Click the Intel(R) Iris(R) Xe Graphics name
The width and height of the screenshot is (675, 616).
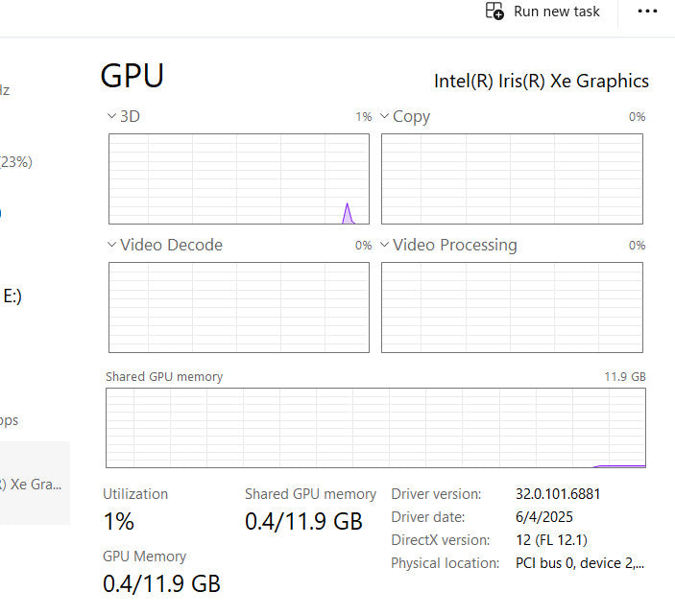(x=541, y=81)
